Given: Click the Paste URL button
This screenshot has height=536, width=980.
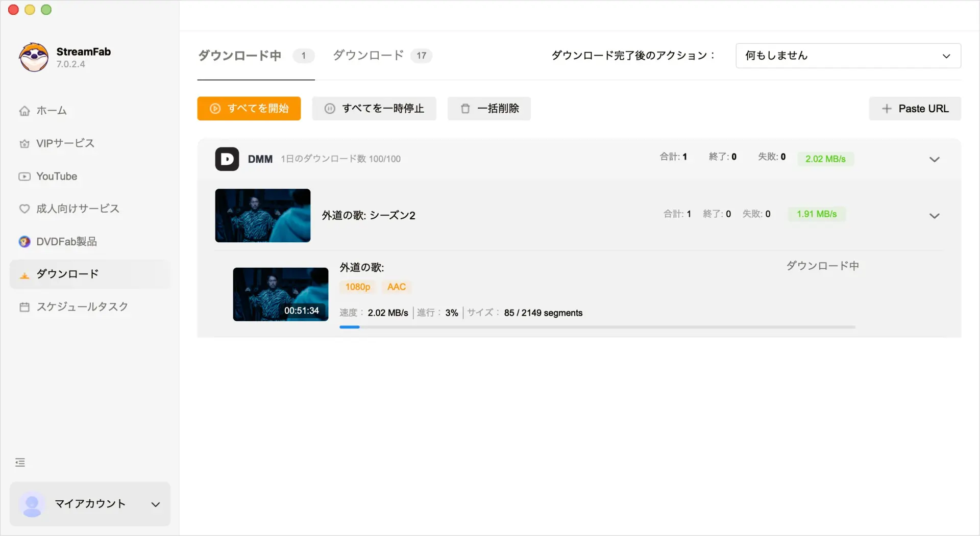Looking at the screenshot, I should [915, 109].
